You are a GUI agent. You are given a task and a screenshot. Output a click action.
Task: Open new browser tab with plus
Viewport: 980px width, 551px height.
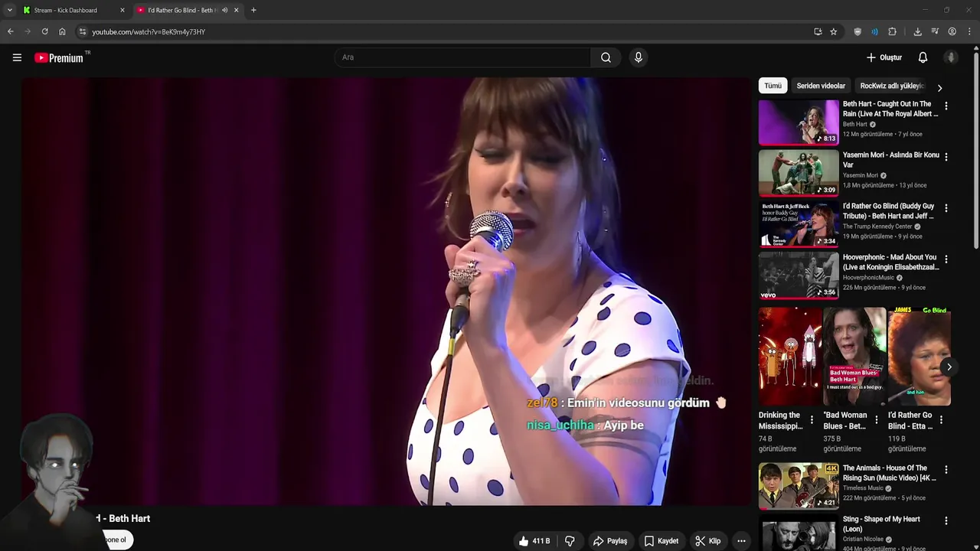[253, 10]
